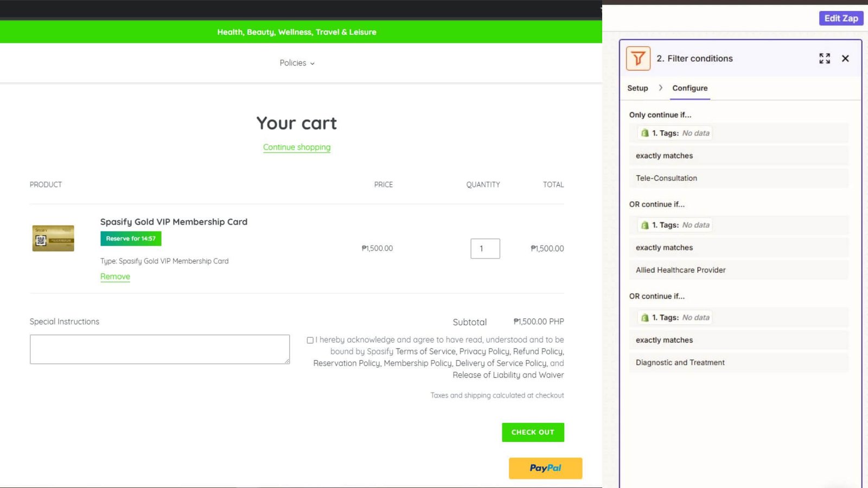Click the 'Type: Spasify Gold VIP Membership Card' text

point(164,261)
